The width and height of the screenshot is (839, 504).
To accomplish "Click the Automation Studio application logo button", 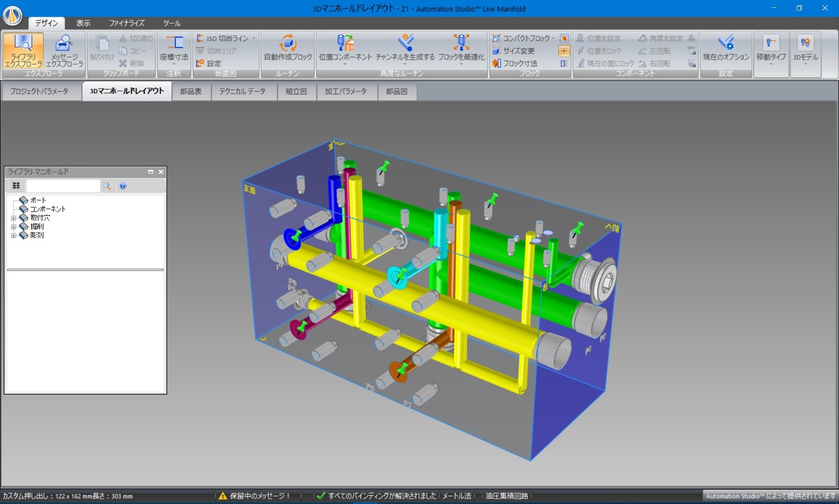I will coord(12,15).
